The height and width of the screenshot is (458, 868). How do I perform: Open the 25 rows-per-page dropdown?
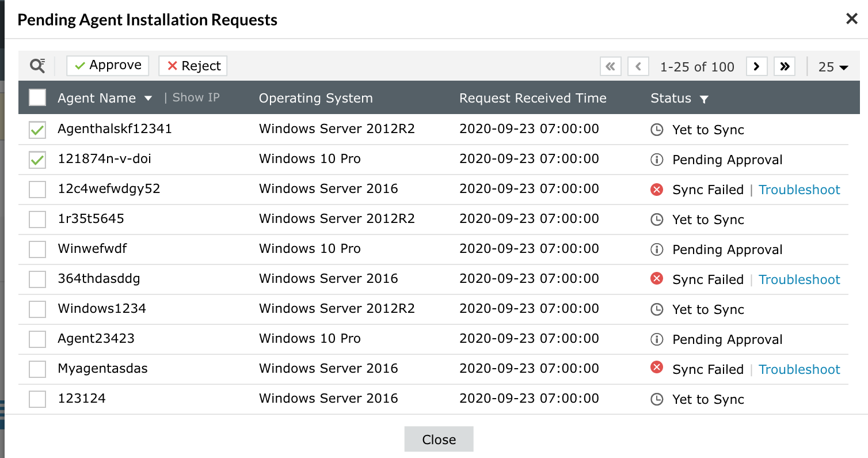tap(833, 67)
